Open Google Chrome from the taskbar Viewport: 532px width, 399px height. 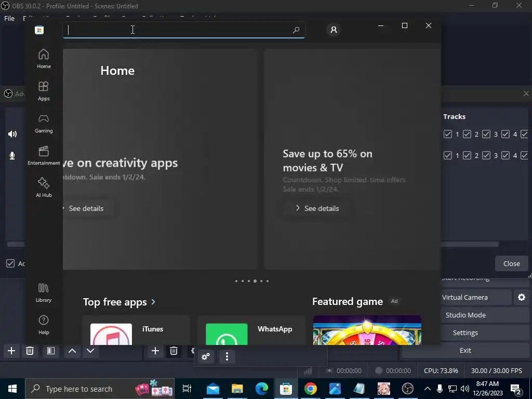311,389
